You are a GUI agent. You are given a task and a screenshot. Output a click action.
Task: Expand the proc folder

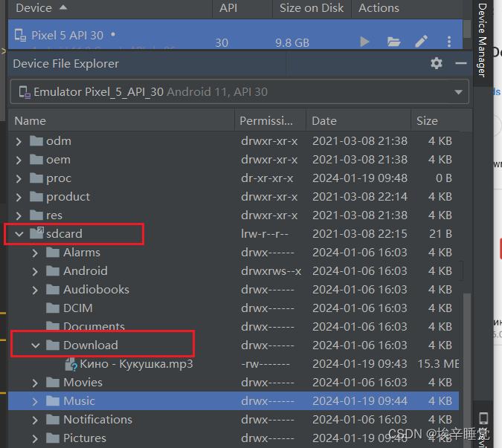pyautogui.click(x=19, y=178)
